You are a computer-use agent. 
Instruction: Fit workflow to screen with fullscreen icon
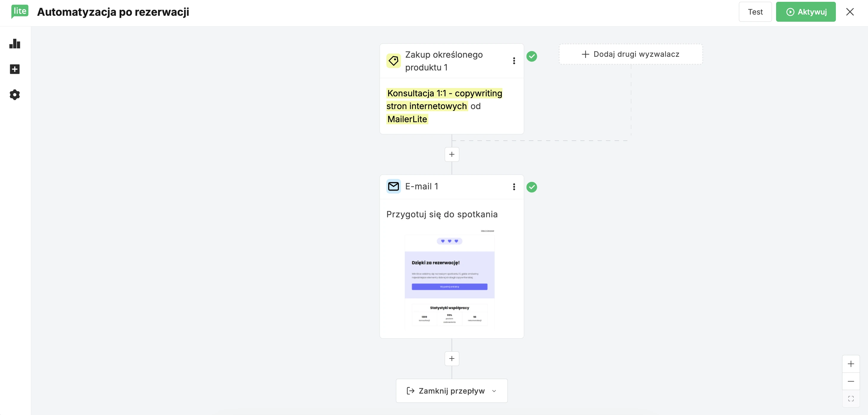850,399
